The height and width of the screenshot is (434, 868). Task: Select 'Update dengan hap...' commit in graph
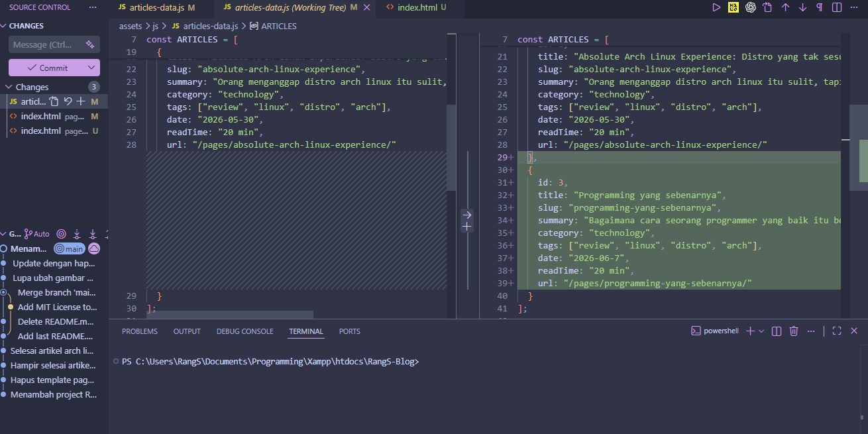click(54, 263)
